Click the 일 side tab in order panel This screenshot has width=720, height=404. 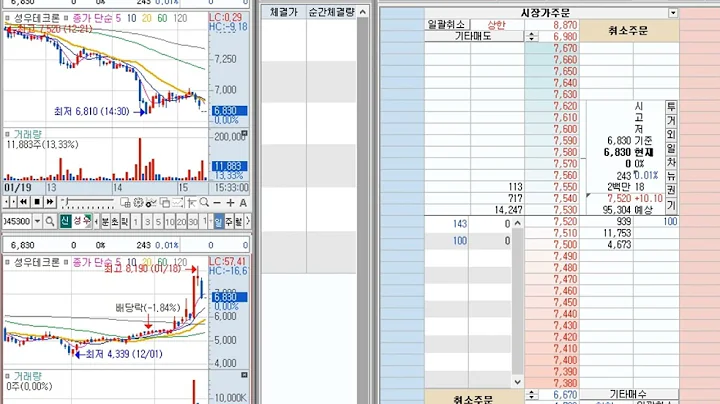pos(671,148)
